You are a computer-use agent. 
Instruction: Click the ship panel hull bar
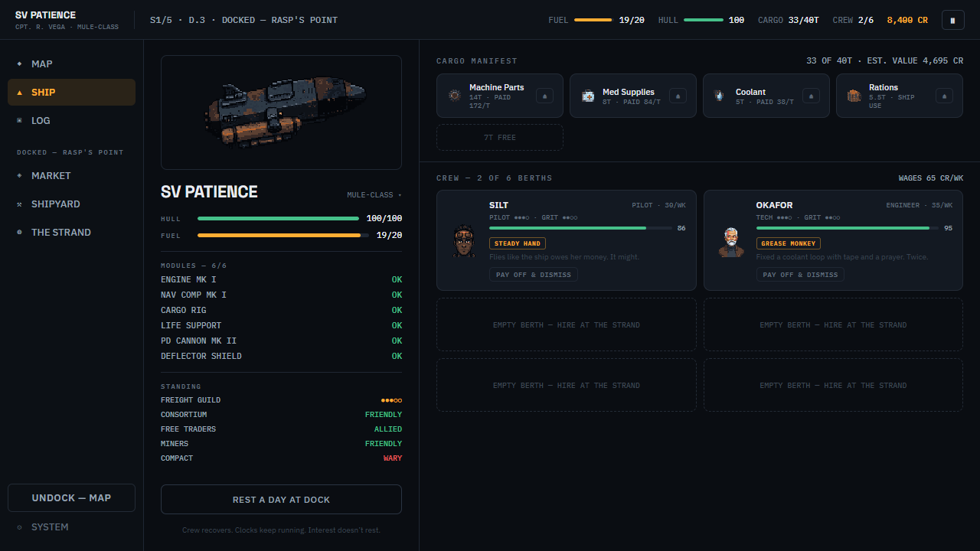click(x=279, y=219)
